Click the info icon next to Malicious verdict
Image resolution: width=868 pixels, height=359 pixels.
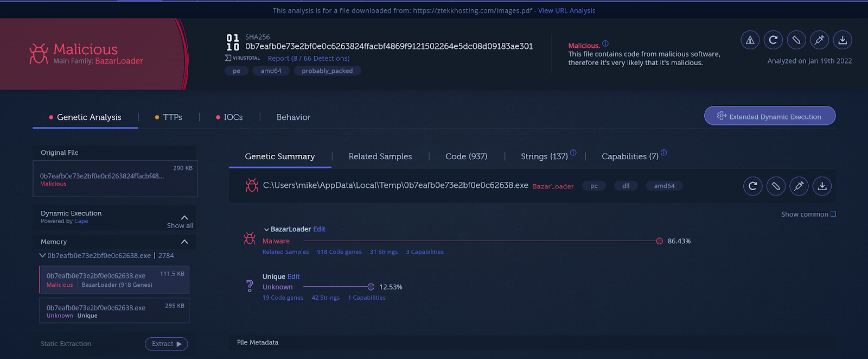(605, 44)
